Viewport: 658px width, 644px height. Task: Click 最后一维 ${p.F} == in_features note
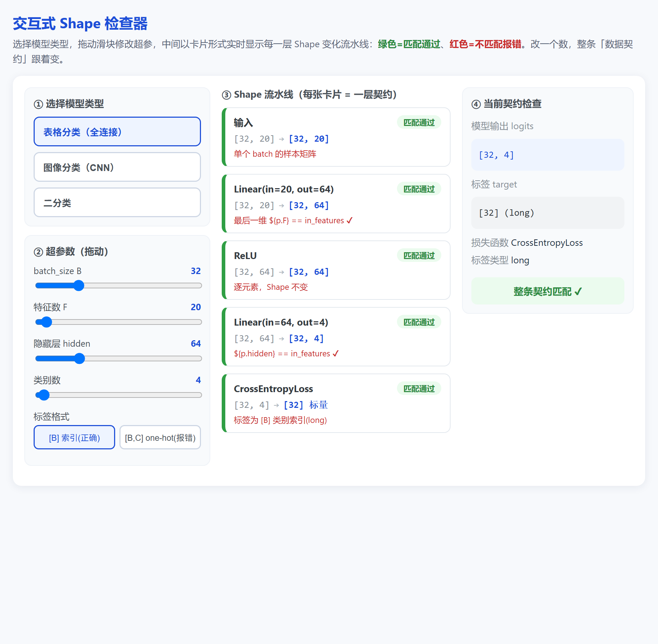pyautogui.click(x=293, y=220)
